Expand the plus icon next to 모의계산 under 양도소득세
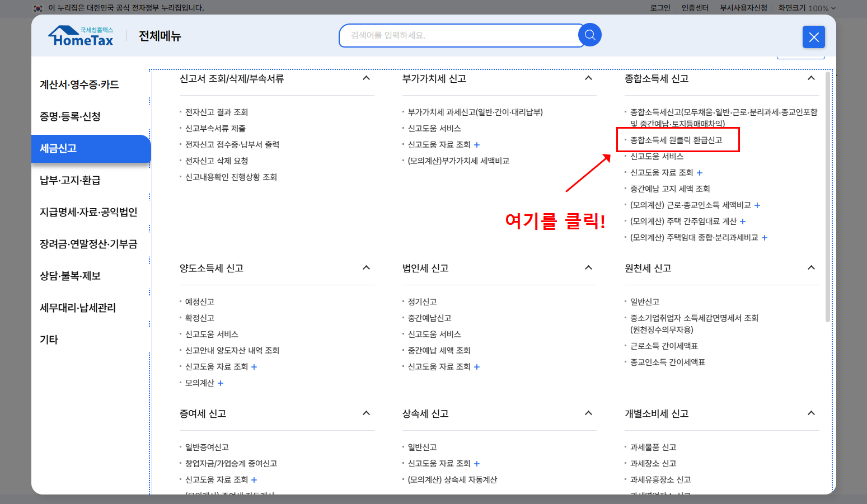Image resolution: width=867 pixels, height=504 pixels. 220,383
